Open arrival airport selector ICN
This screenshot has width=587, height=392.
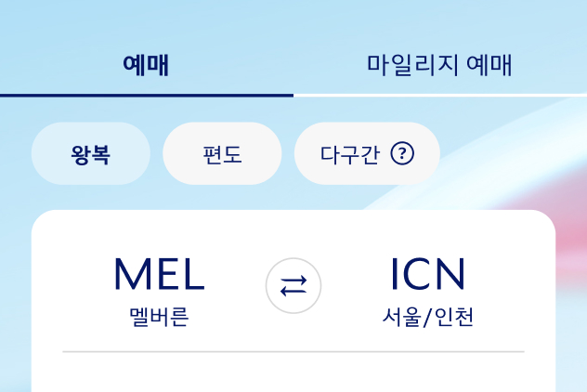point(428,292)
